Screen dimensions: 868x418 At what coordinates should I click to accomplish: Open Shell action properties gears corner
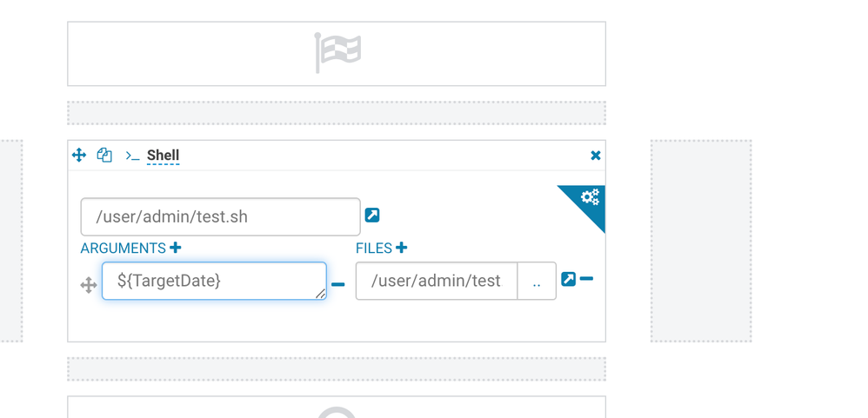click(x=589, y=198)
